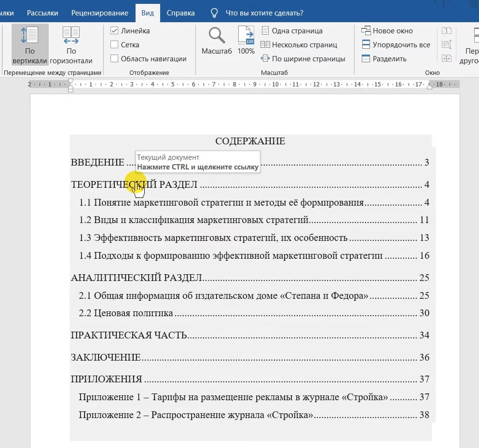Image resolution: width=479 pixels, height=448 pixels.
Task: Open the Рассылки tab
Action: coord(42,13)
